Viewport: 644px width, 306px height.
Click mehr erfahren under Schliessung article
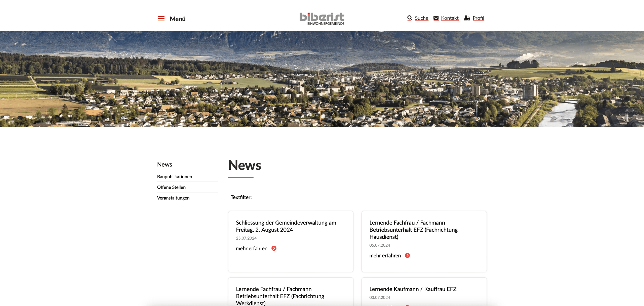pyautogui.click(x=252, y=248)
